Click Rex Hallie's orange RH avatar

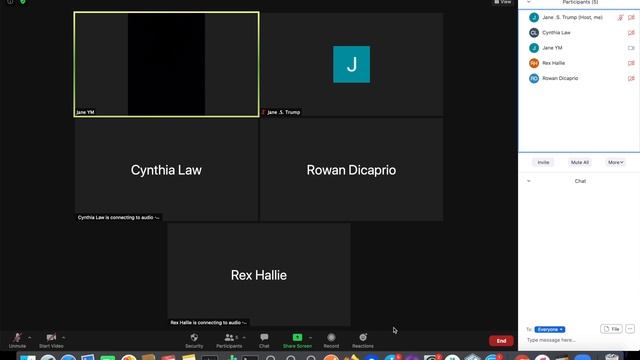(x=534, y=63)
